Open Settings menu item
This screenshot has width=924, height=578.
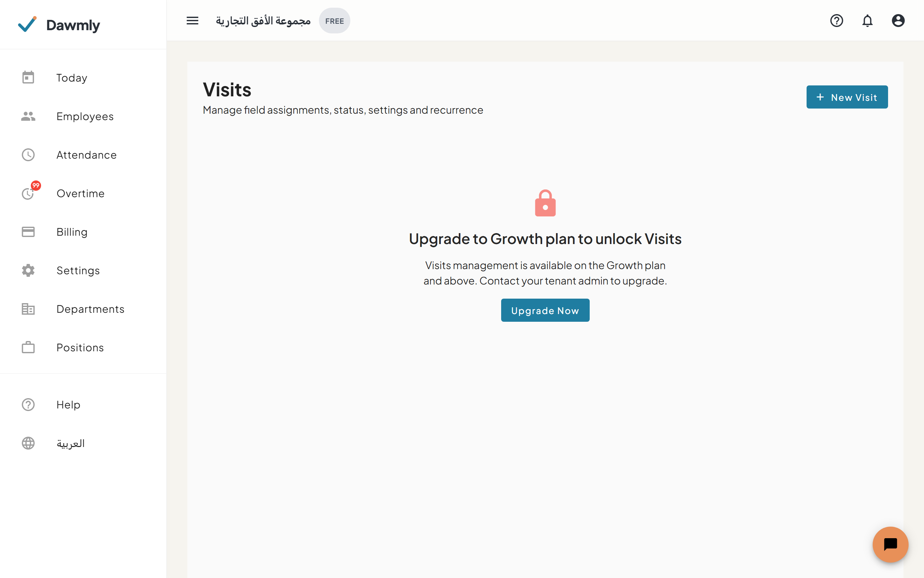coord(83,270)
